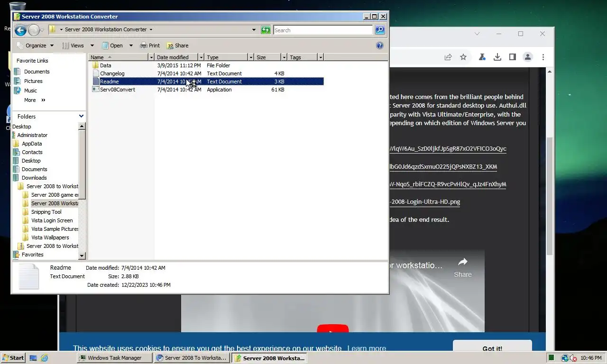Sort by Size column header
The image size is (607, 364).
[x=267, y=57]
